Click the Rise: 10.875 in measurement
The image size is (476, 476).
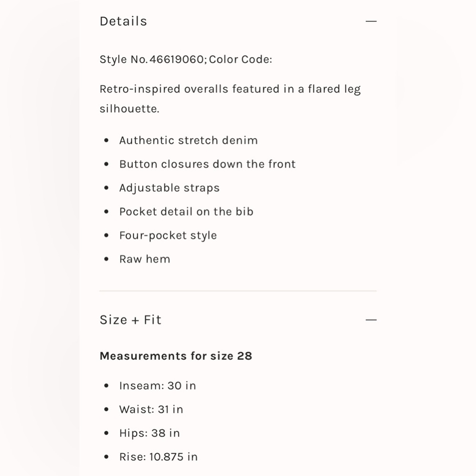pyautogui.click(x=158, y=457)
